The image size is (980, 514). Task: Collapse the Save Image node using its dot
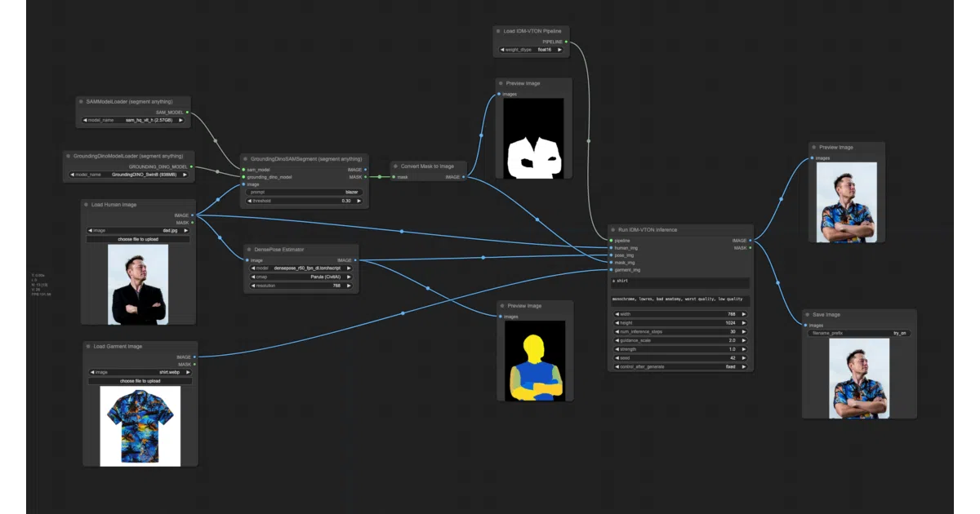[x=808, y=315]
